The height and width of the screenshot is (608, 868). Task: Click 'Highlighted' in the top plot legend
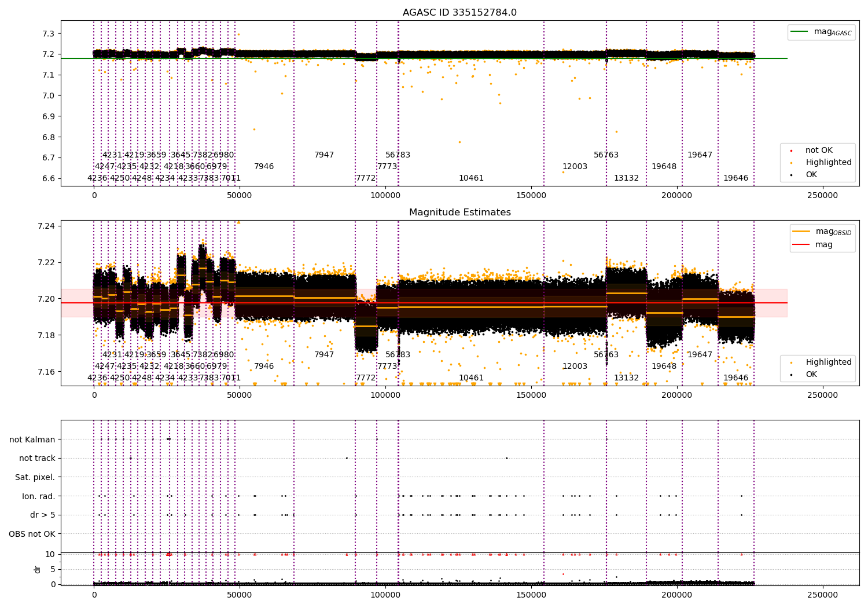tap(829, 163)
